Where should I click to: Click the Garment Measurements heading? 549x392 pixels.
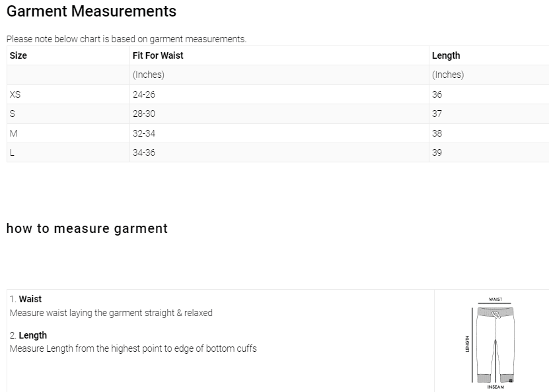click(x=91, y=11)
